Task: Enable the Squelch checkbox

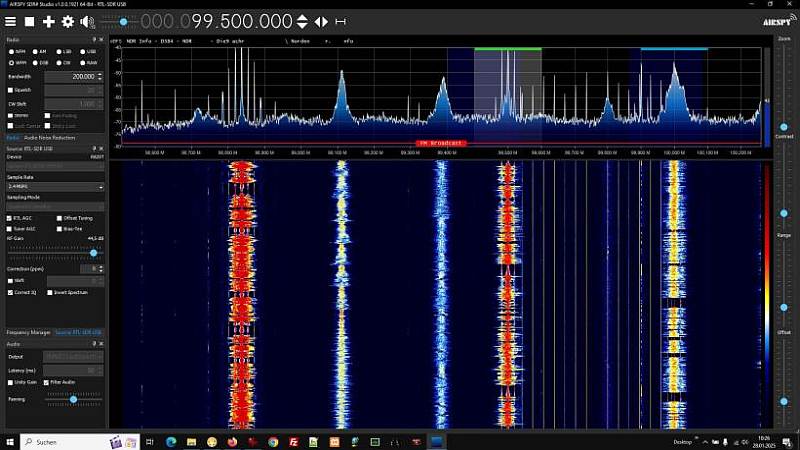Action: tap(19, 90)
